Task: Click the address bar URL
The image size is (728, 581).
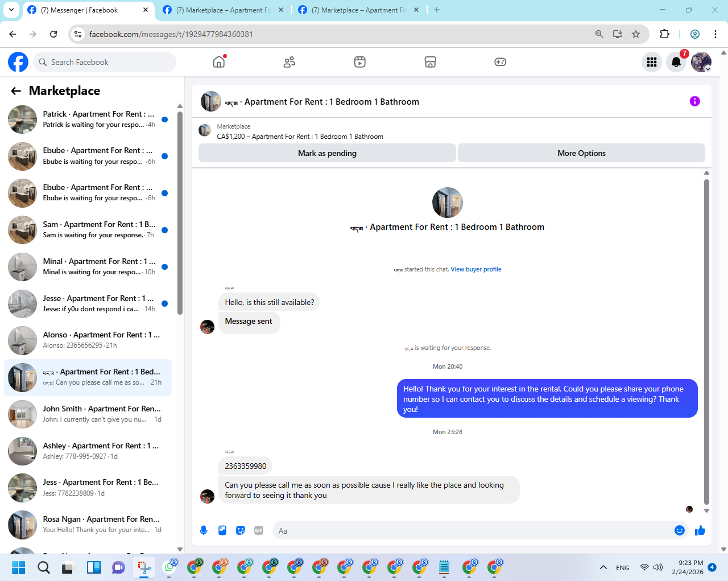Action: [x=171, y=34]
